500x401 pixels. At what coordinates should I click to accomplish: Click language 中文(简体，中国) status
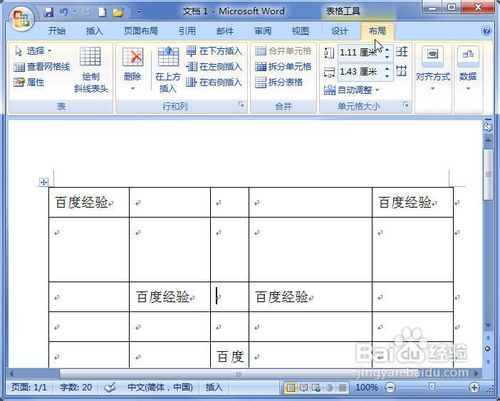pyautogui.click(x=160, y=387)
